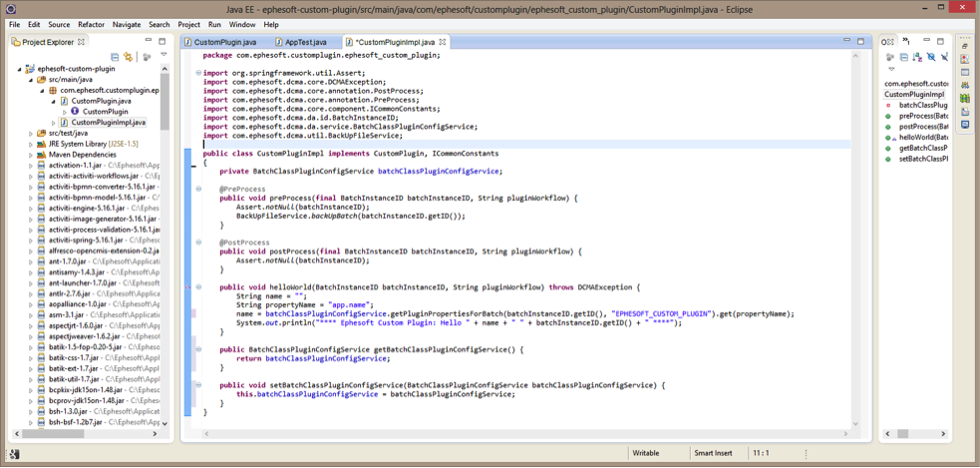This screenshot has height=468, width=980.
Task: Open the Refactor menu
Action: [x=92, y=24]
